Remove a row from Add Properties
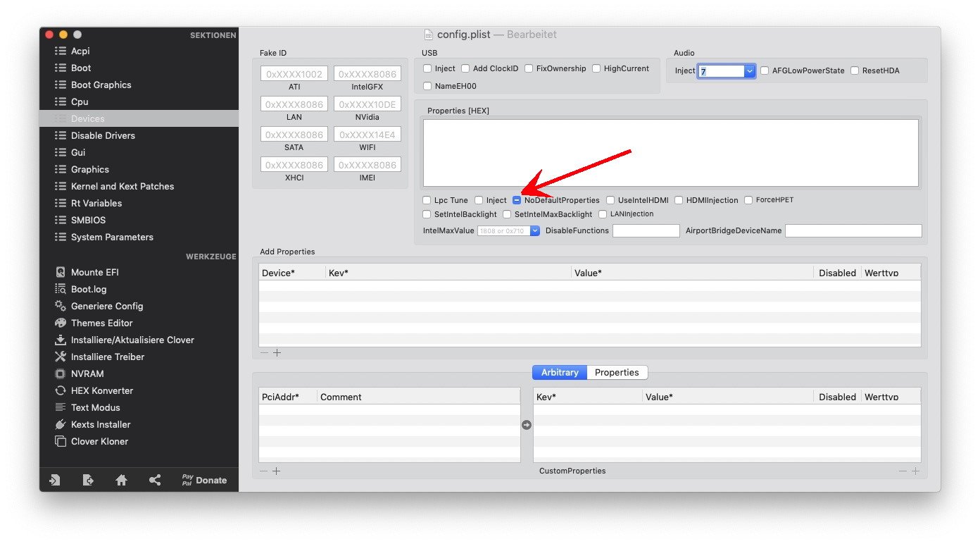 pos(264,353)
